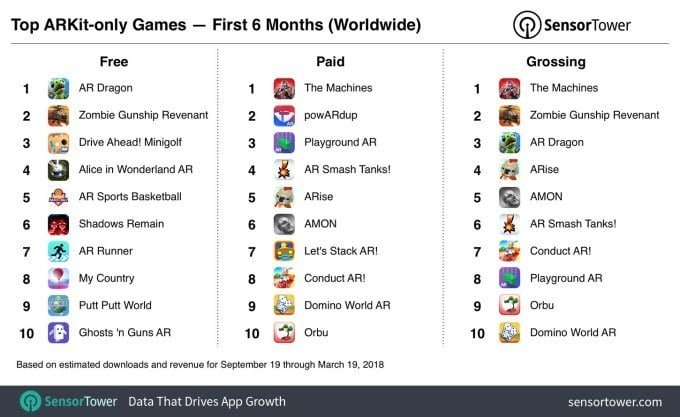Screen dimensions: 680x417
Task: Open the powARdup app icon
Action: [x=284, y=116]
